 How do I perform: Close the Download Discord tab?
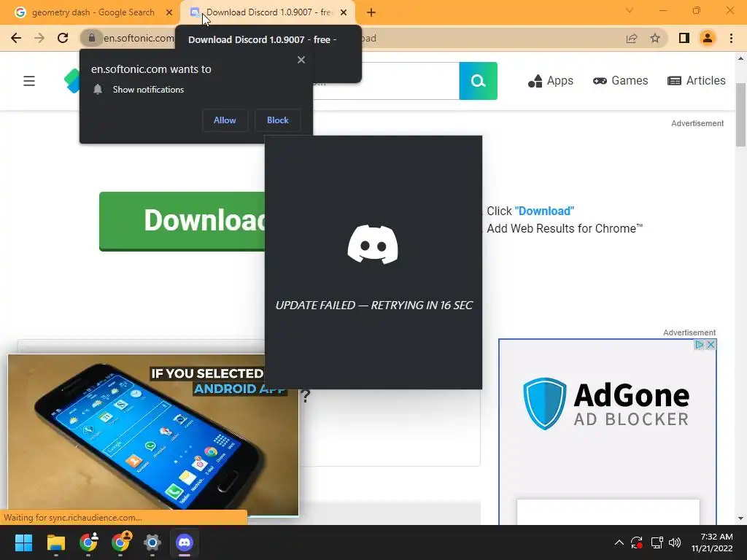(x=344, y=13)
